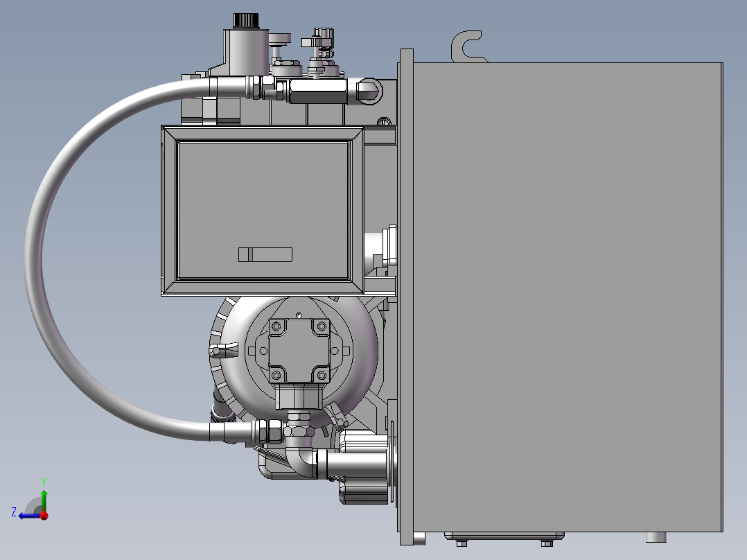Click the green Y axis arrow in the triad
747x560 pixels.
click(x=44, y=493)
